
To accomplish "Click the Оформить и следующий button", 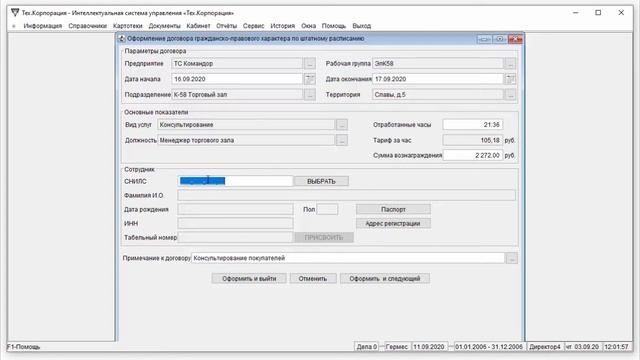I will tap(385, 279).
